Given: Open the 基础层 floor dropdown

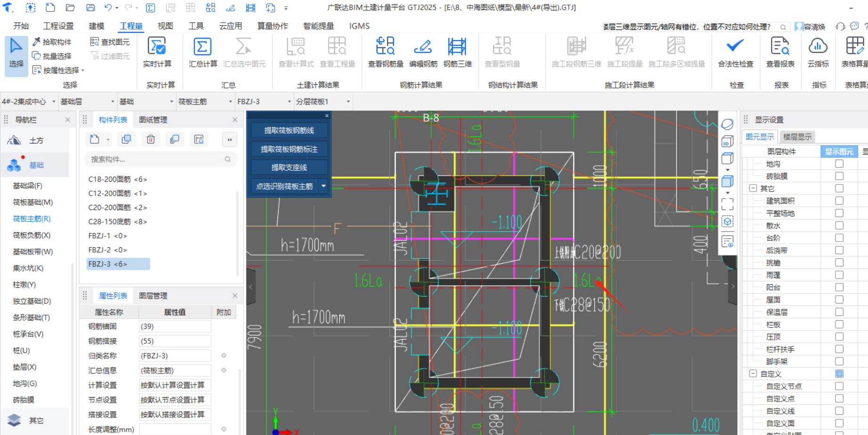Looking at the screenshot, I should [88, 102].
